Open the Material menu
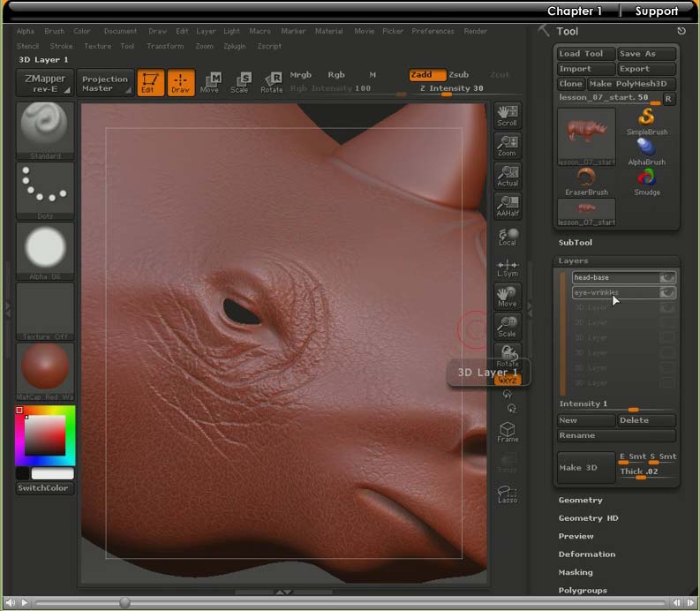This screenshot has height=611, width=700. (x=329, y=31)
